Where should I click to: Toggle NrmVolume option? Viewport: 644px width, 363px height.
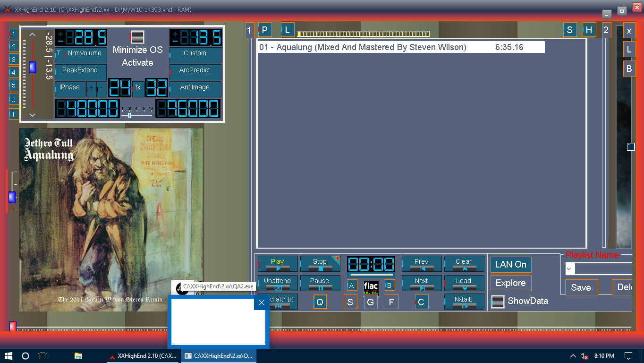(85, 55)
